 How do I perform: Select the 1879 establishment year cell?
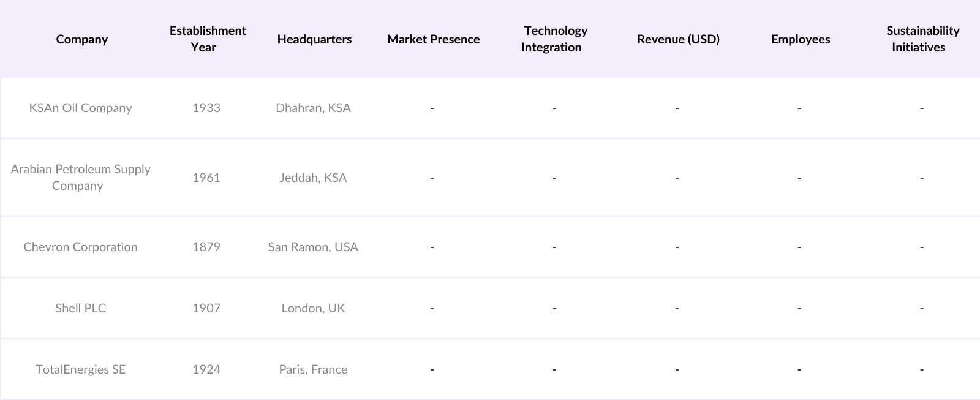206,247
